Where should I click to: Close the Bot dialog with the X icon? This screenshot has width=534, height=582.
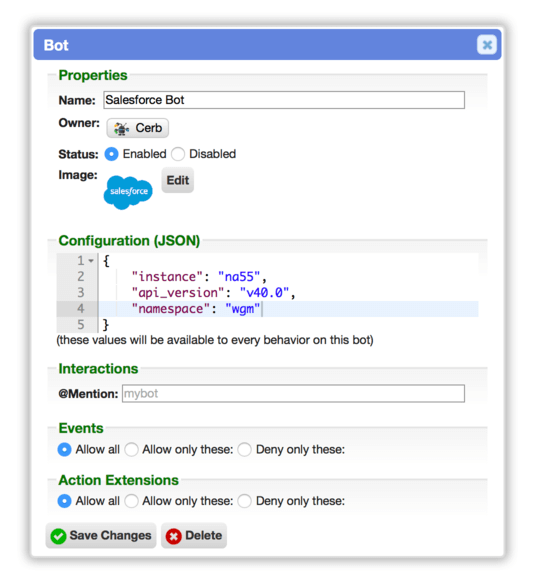coord(487,45)
